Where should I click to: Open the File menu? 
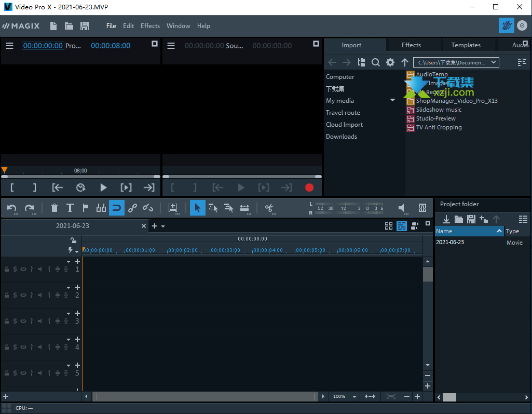111,26
